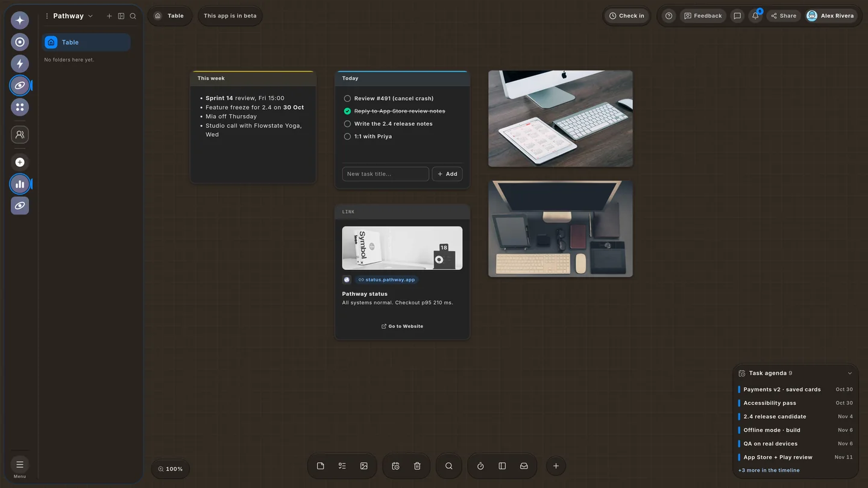
Task: Open the 100% zoom level control
Action: (171, 469)
